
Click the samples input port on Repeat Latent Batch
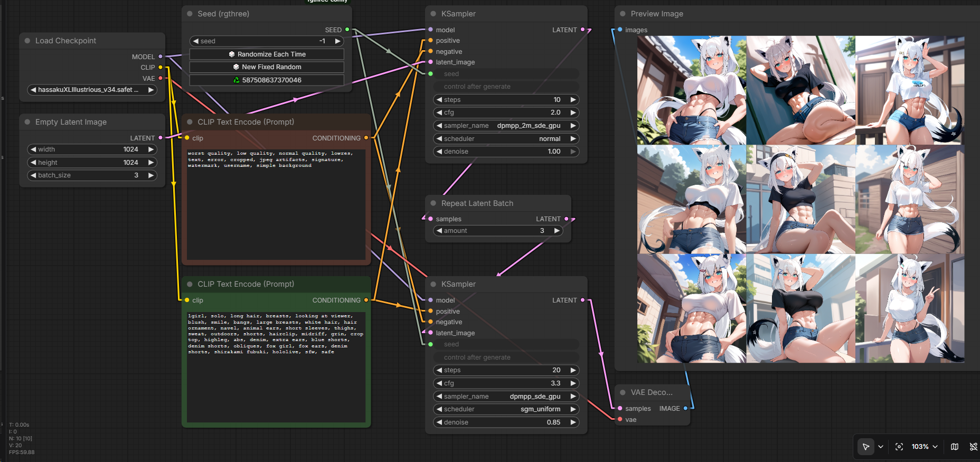(x=431, y=219)
